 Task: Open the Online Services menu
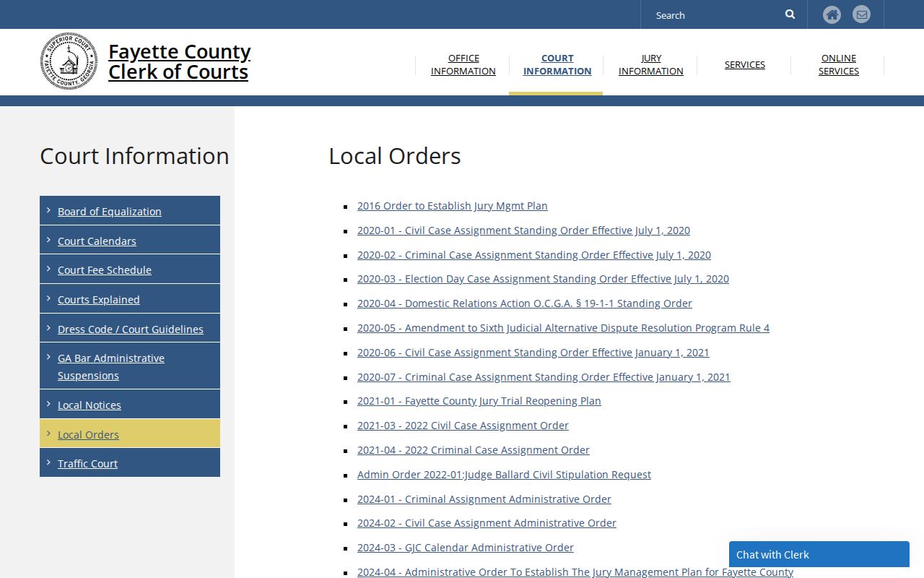[x=839, y=64]
